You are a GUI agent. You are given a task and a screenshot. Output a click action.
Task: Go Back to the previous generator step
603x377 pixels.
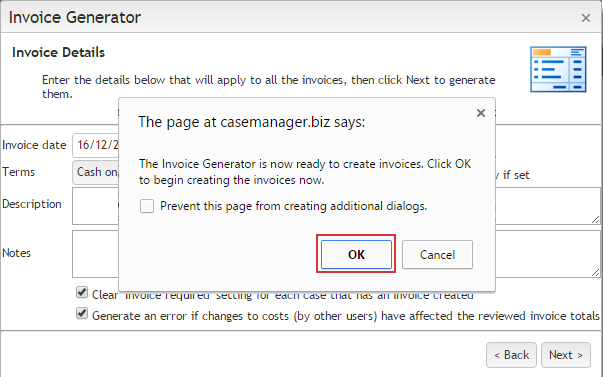click(511, 355)
